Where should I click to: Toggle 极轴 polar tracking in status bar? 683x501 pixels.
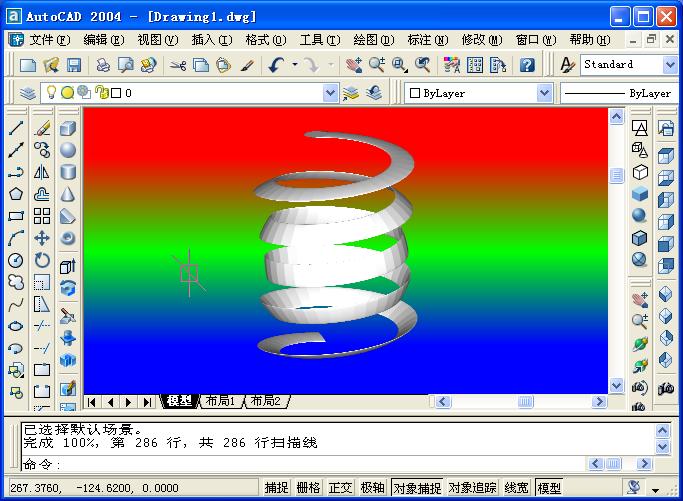click(372, 487)
